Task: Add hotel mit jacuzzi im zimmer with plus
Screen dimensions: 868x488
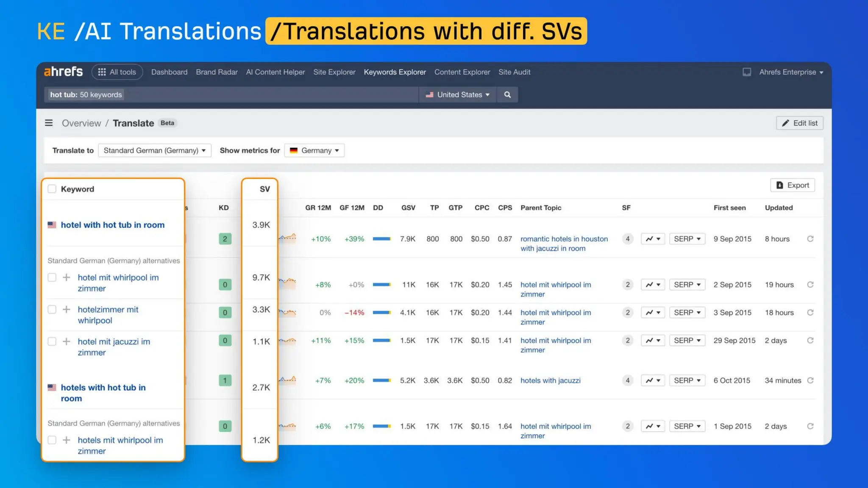Action: click(67, 341)
